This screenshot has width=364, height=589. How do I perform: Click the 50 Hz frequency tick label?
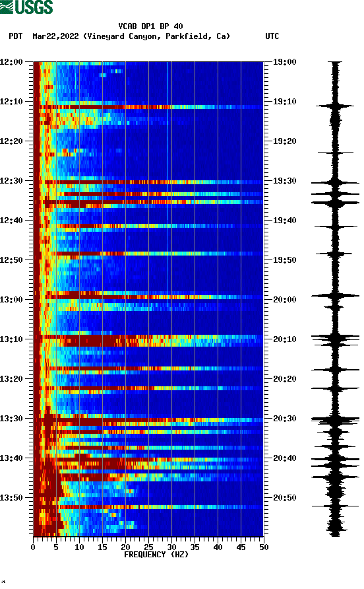(264, 547)
